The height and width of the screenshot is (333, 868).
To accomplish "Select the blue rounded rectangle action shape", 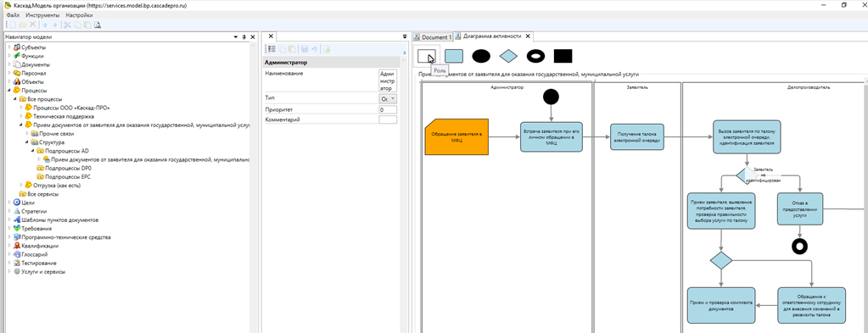I will pyautogui.click(x=454, y=55).
